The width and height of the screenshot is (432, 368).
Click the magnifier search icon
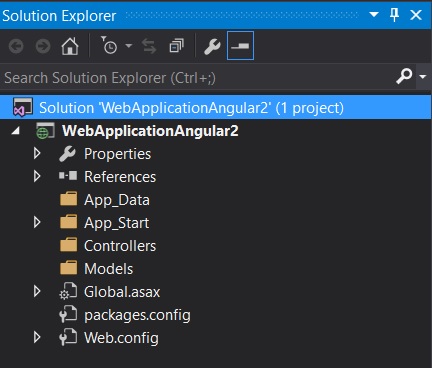404,77
